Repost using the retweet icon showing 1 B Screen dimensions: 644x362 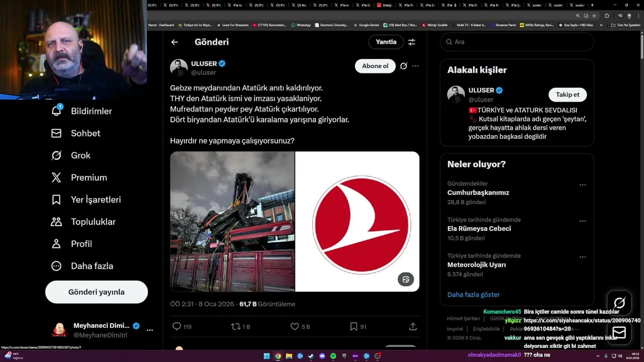click(x=235, y=326)
